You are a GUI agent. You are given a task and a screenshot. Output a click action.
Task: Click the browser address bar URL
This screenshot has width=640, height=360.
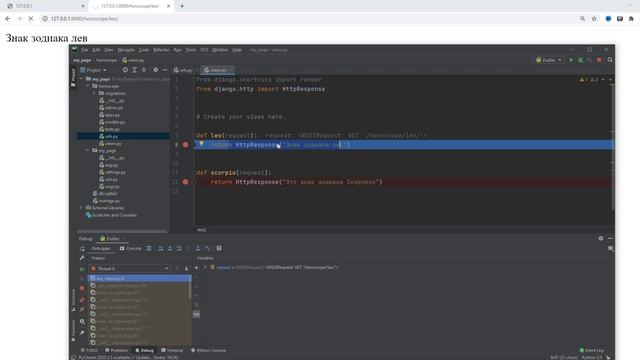pos(84,19)
